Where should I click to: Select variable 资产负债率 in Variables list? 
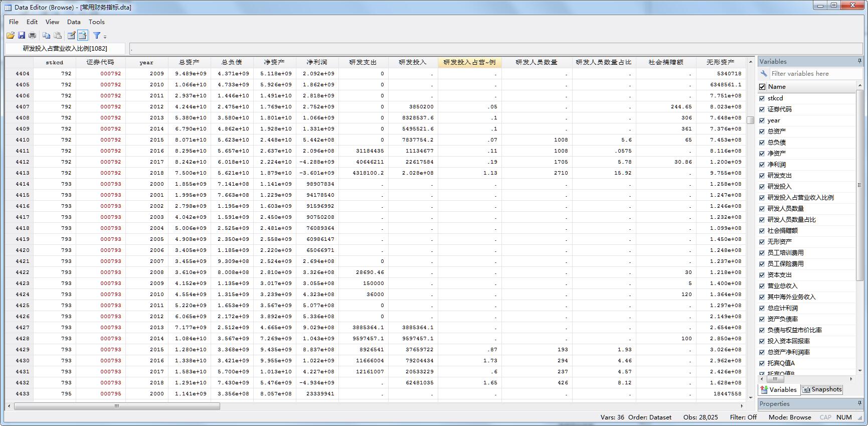point(782,319)
